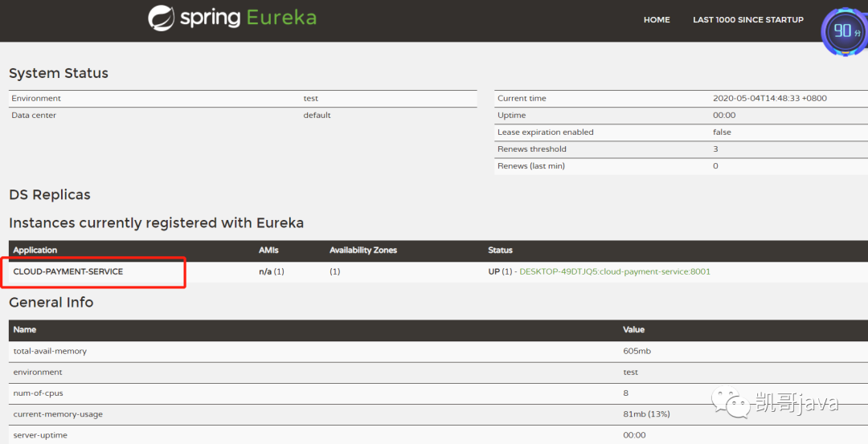Screen dimensions: 868x444
Task: Click the Value column header in General Info
Action: click(x=634, y=329)
